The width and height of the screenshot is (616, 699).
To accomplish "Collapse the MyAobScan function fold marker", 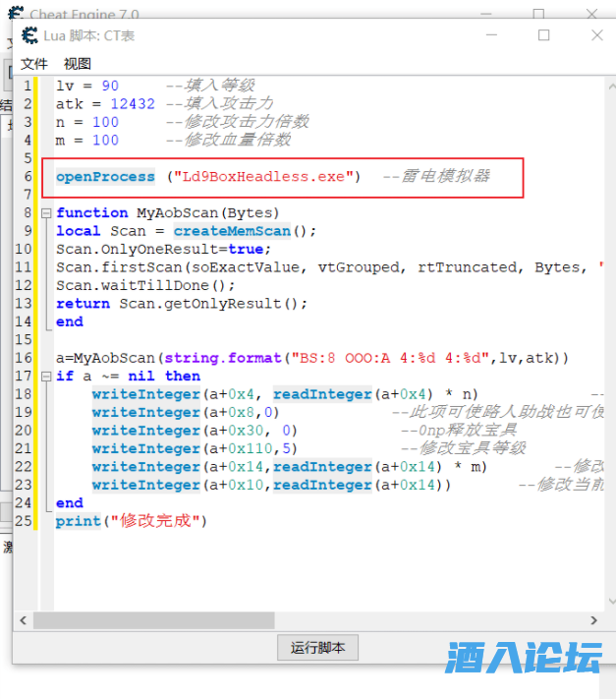I will click(x=45, y=213).
